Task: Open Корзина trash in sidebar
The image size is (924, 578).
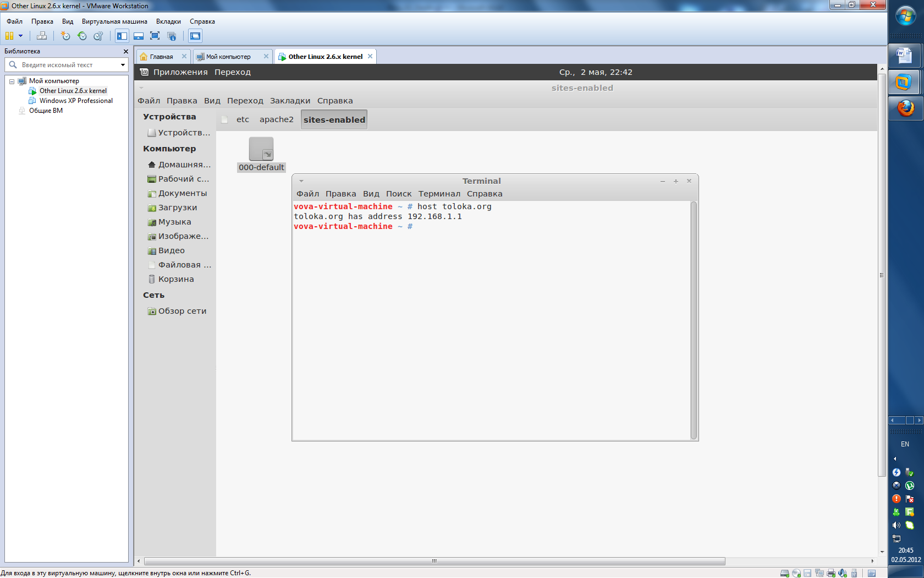Action: [x=170, y=279]
